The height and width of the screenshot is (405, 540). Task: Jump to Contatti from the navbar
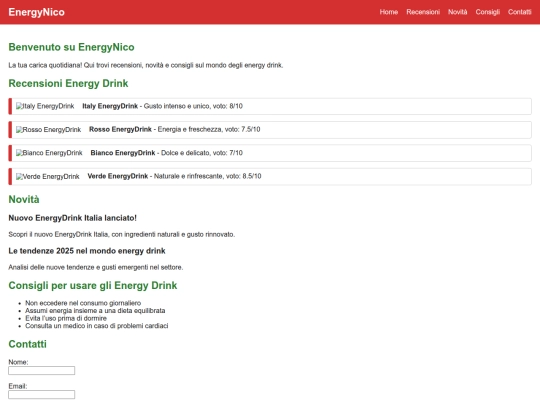tap(519, 12)
